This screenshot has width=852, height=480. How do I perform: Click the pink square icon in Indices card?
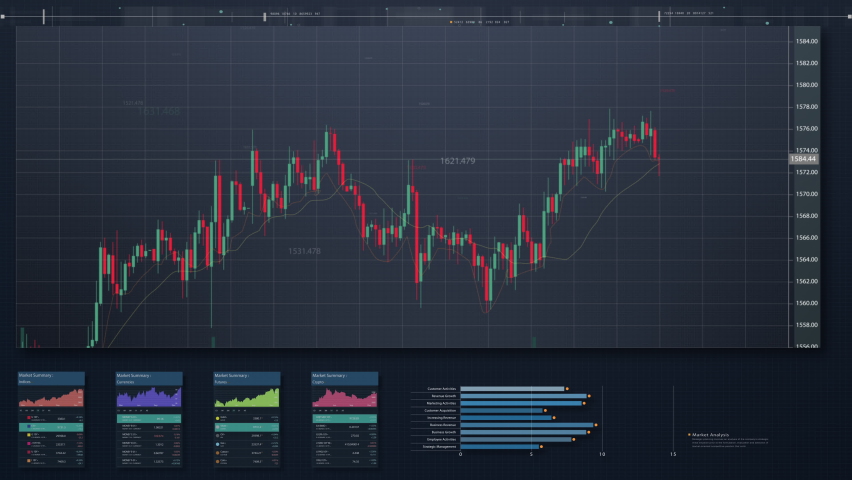click(28, 444)
